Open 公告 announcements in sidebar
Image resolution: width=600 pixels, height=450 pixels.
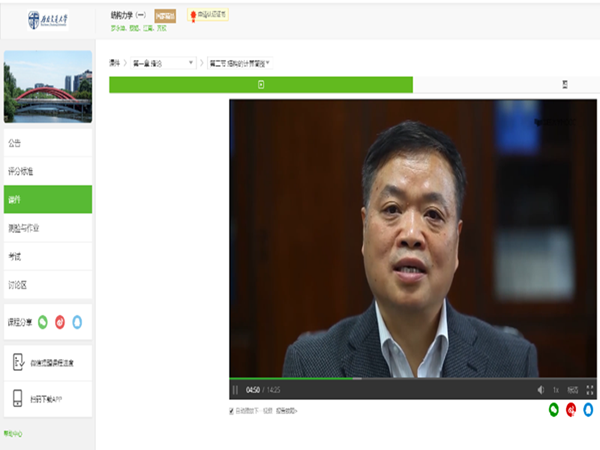click(x=48, y=143)
